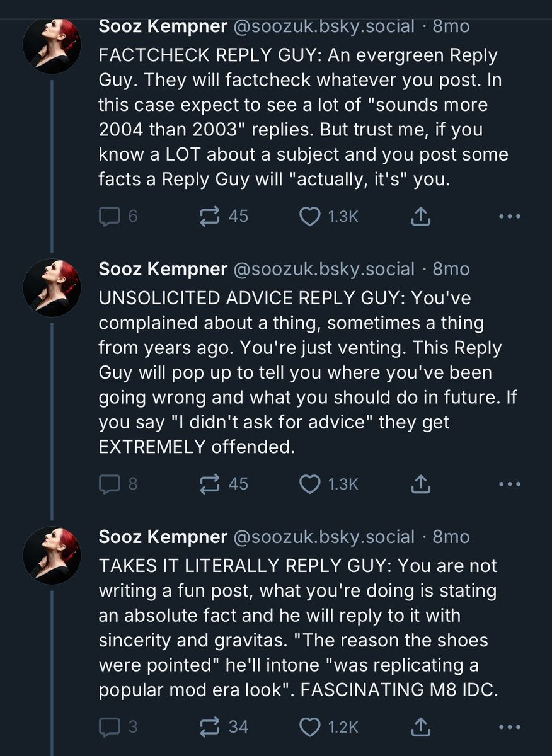Like the TAKES IT LITERALLY post

point(309,727)
